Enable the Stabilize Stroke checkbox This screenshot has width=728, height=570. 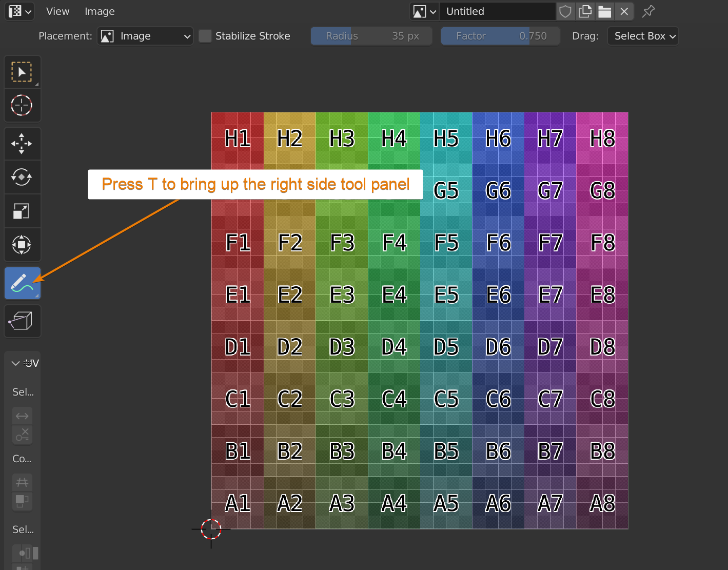click(205, 36)
